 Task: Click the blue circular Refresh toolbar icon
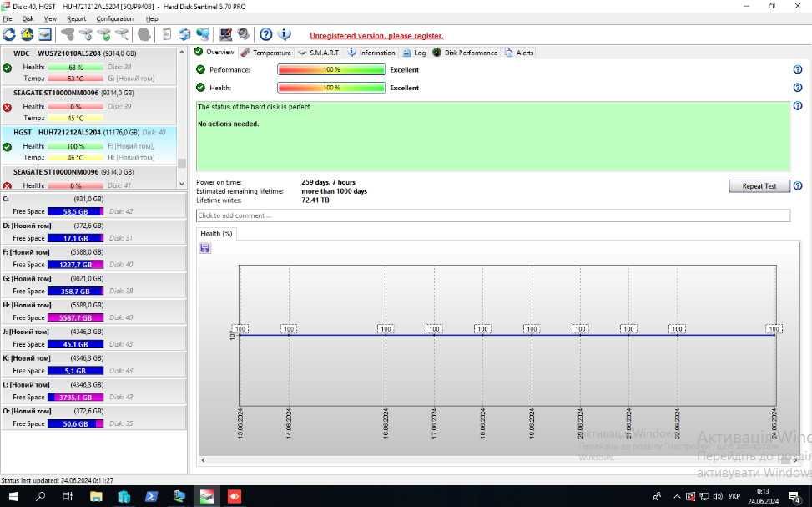pyautogui.click(x=9, y=35)
